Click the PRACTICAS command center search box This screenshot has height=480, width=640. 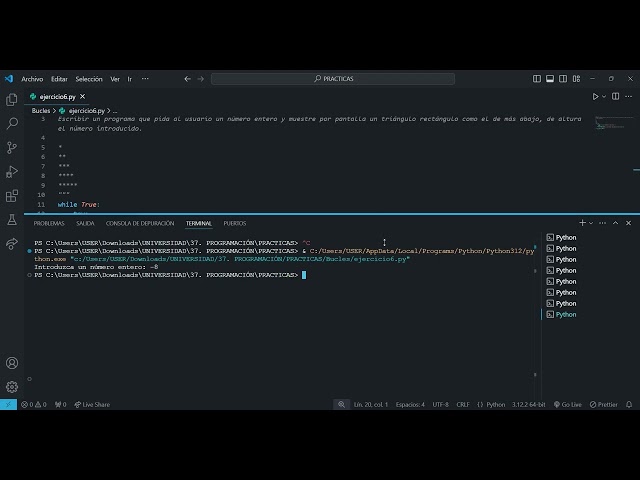[333, 79]
